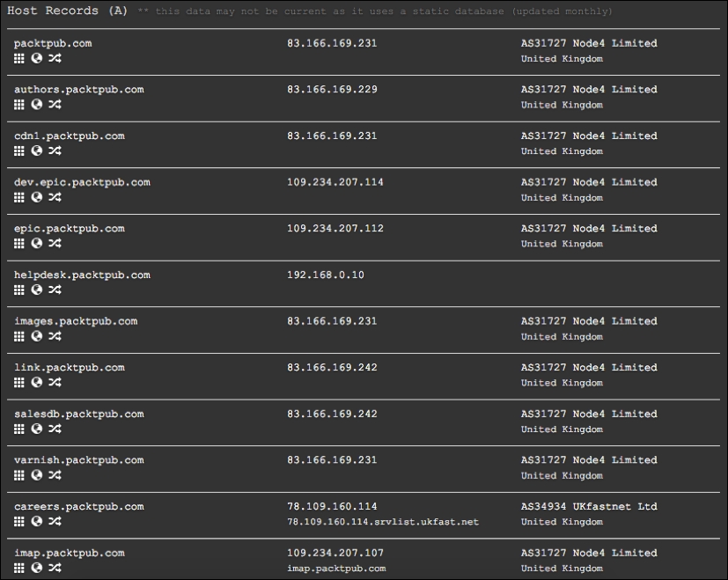This screenshot has height=580, width=728.
Task: Click grid icon under images.packtpub.com
Action: tap(19, 336)
